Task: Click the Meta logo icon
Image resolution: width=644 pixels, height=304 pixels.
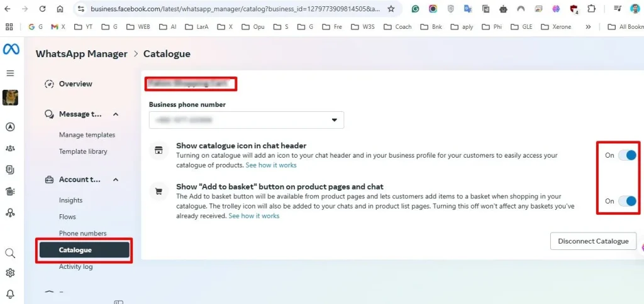Action: (11, 50)
